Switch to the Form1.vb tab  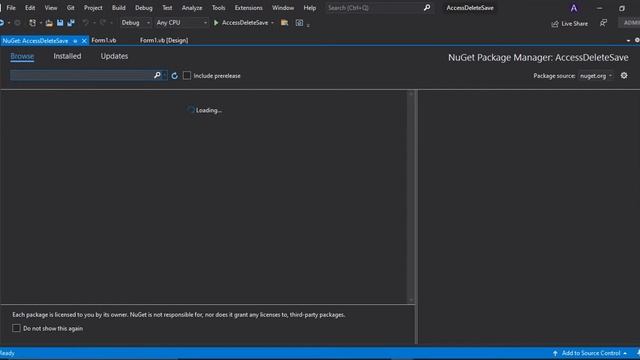click(104, 40)
